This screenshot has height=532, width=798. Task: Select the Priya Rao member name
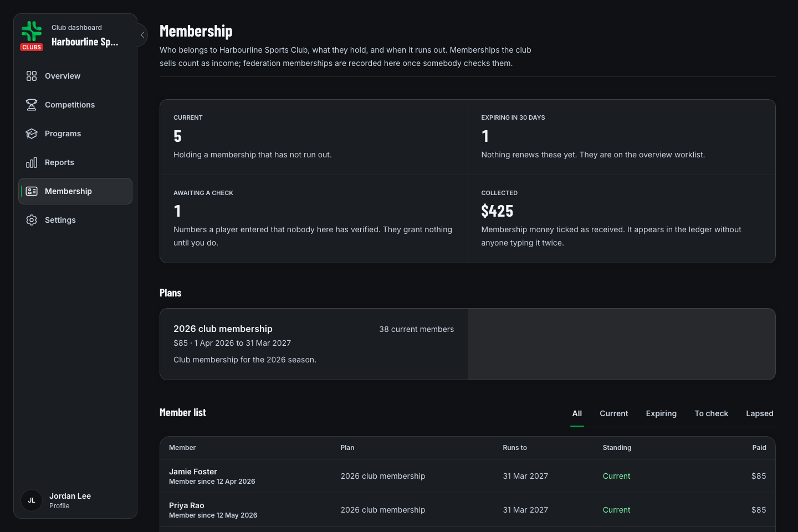click(x=187, y=505)
